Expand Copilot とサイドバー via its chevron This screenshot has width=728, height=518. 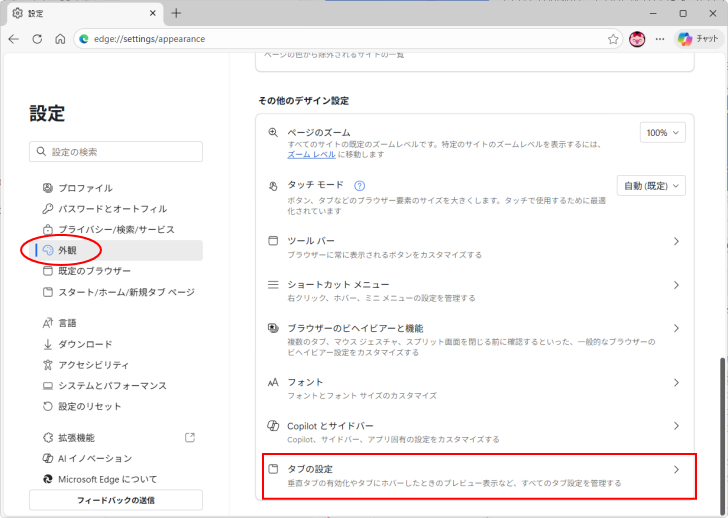click(x=676, y=426)
